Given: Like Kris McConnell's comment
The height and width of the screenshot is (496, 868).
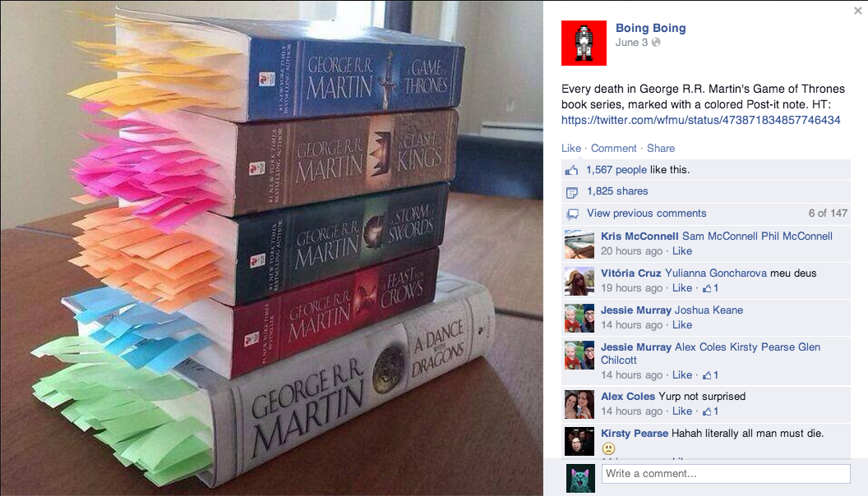Looking at the screenshot, I should (x=682, y=251).
